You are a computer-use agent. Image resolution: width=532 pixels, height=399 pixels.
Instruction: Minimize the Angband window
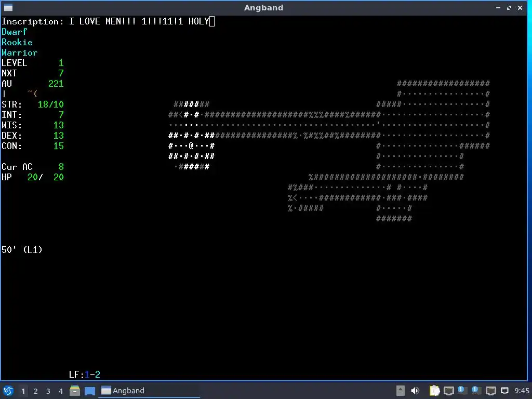pyautogui.click(x=498, y=7)
